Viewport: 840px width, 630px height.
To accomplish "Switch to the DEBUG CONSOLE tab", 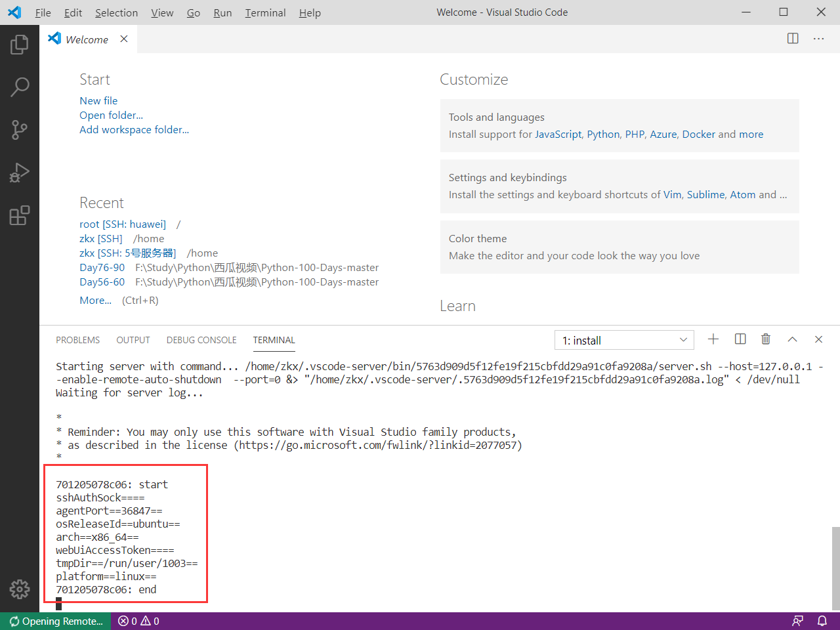I will [x=201, y=340].
